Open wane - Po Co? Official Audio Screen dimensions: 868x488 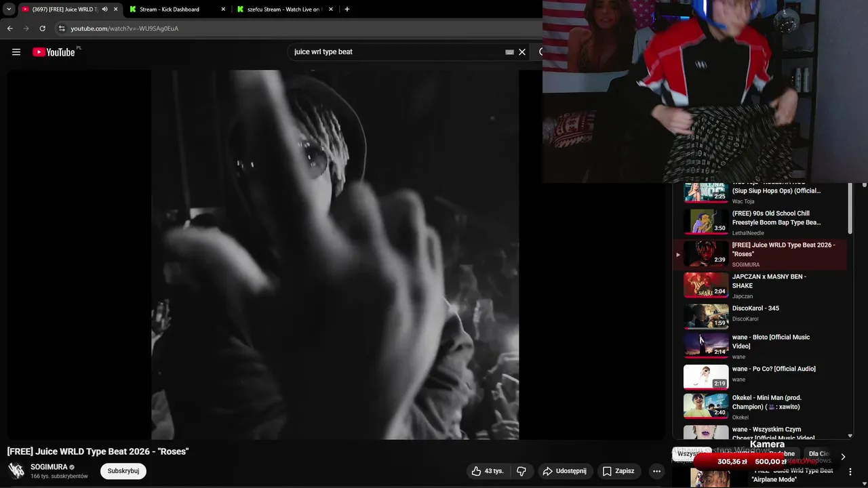pyautogui.click(x=759, y=376)
